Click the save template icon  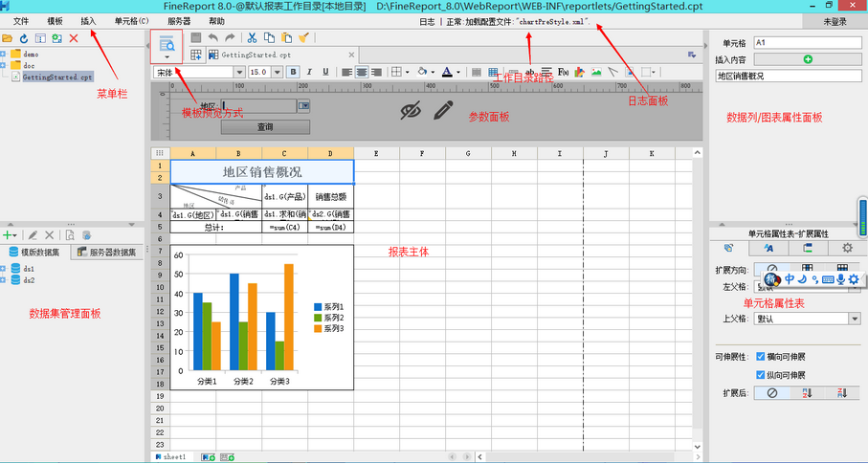point(196,37)
